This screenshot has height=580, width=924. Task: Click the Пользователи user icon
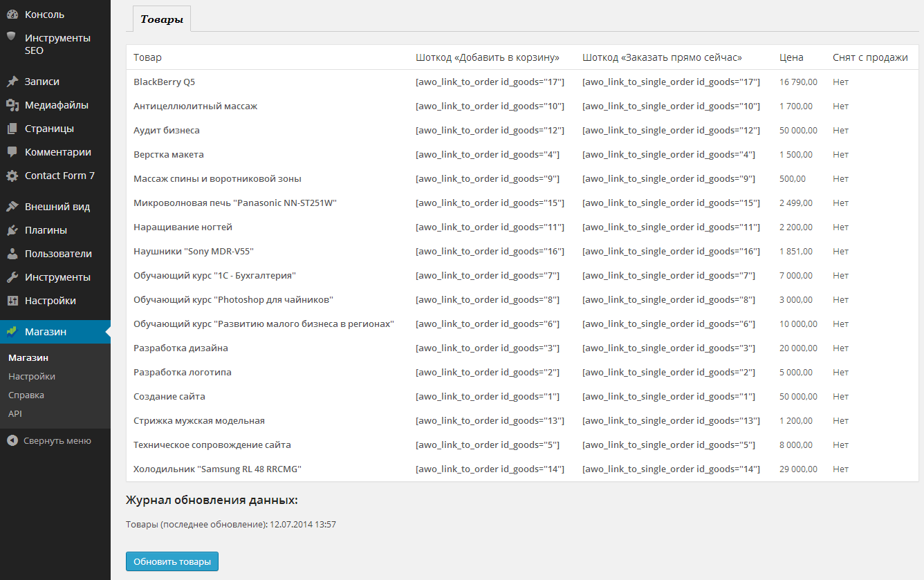click(x=12, y=254)
